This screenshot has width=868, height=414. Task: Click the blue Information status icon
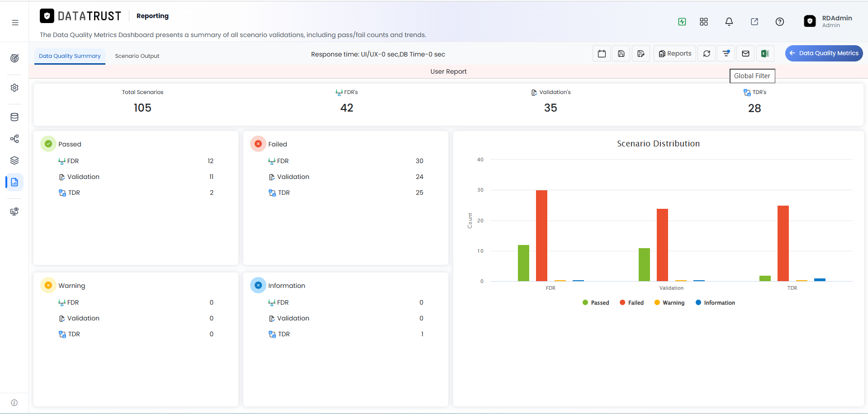click(x=258, y=285)
